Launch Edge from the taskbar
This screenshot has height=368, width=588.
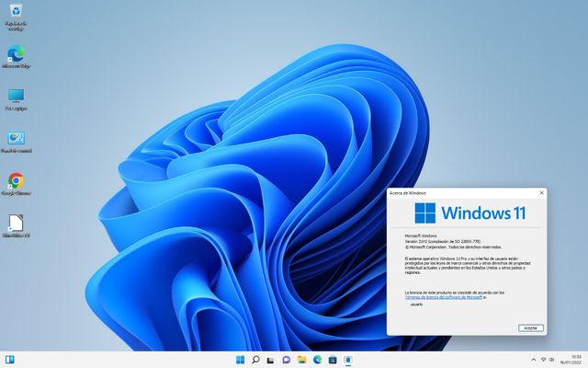(318, 358)
